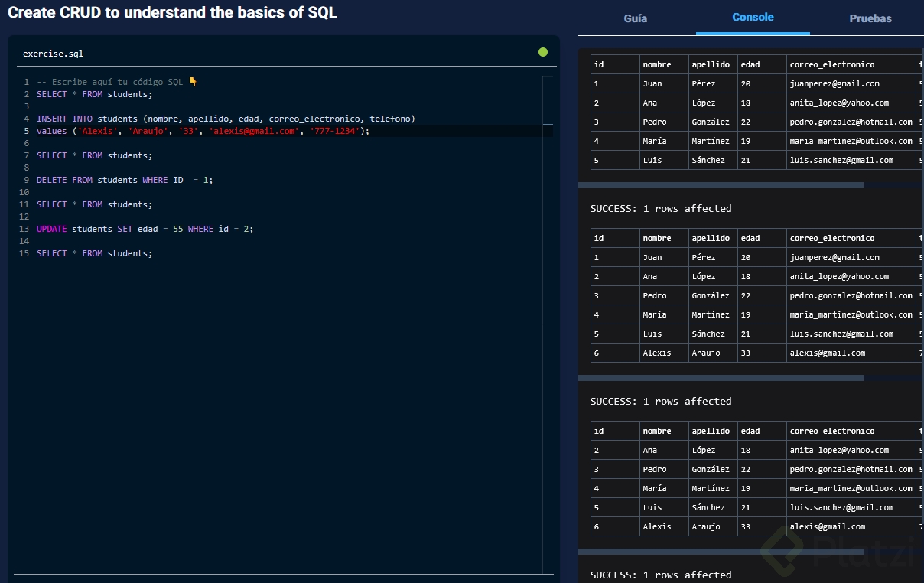Switch to the Console tab
This screenshot has width=924, height=583.
click(753, 17)
